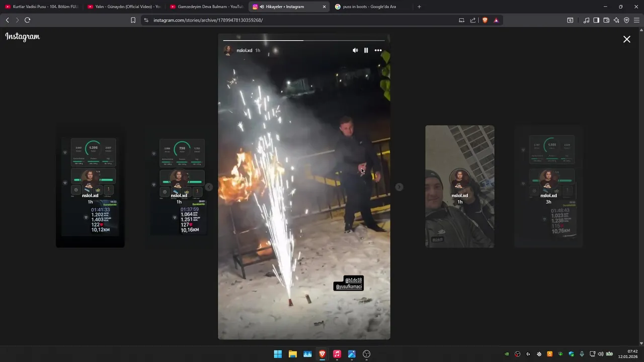This screenshot has height=362, width=644.
Task: Open network status tray icon
Action: tap(592, 354)
